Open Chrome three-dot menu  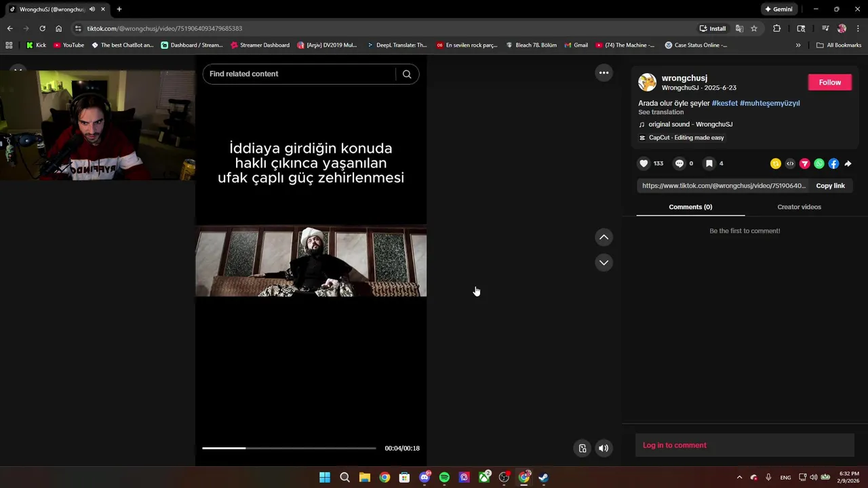857,28
